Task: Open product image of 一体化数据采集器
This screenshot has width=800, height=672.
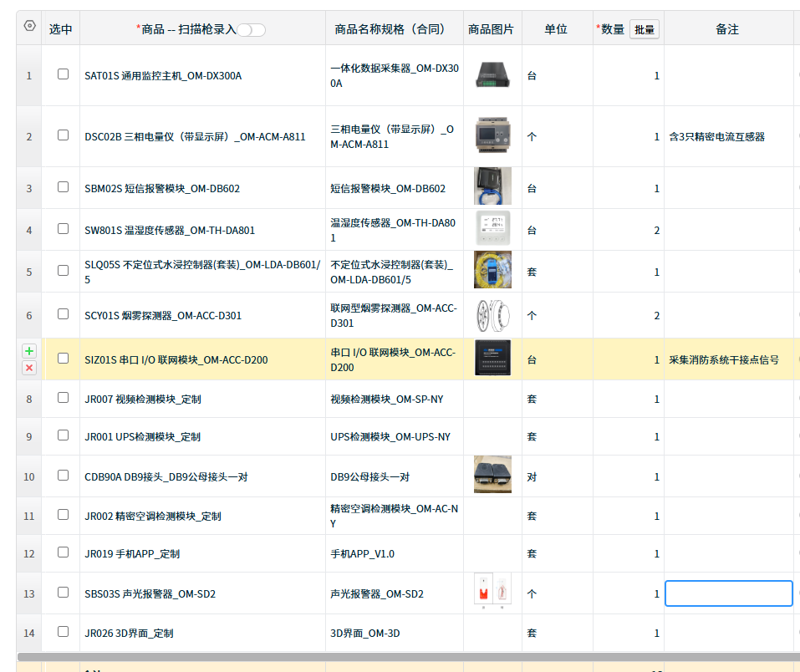Action: point(492,75)
